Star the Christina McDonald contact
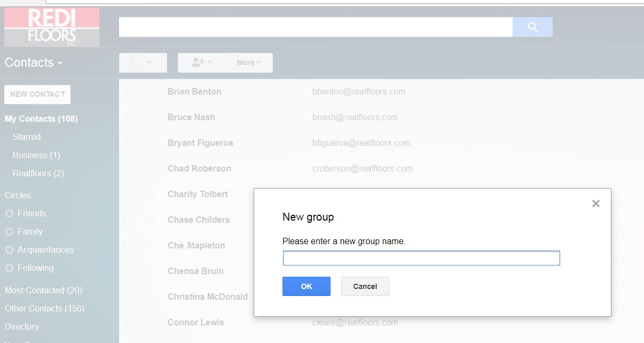This screenshot has width=644, height=343. [151, 297]
